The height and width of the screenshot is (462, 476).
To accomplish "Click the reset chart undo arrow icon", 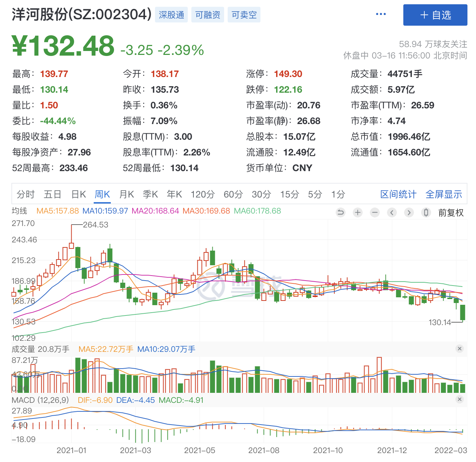I will [341, 213].
